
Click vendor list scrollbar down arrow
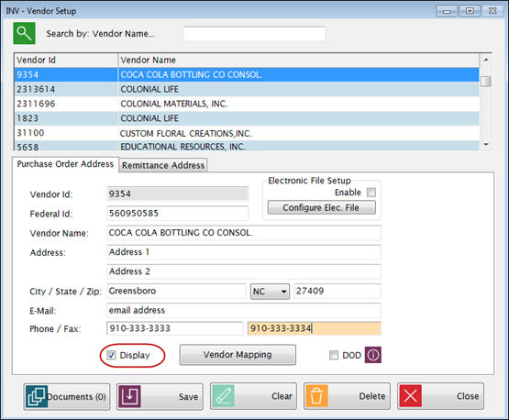486,145
